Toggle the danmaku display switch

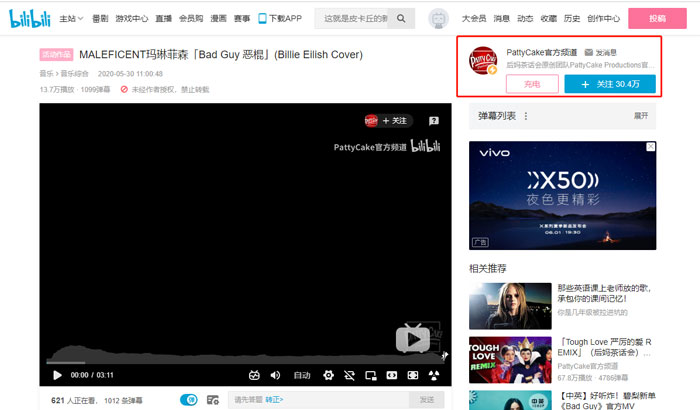click(x=189, y=400)
